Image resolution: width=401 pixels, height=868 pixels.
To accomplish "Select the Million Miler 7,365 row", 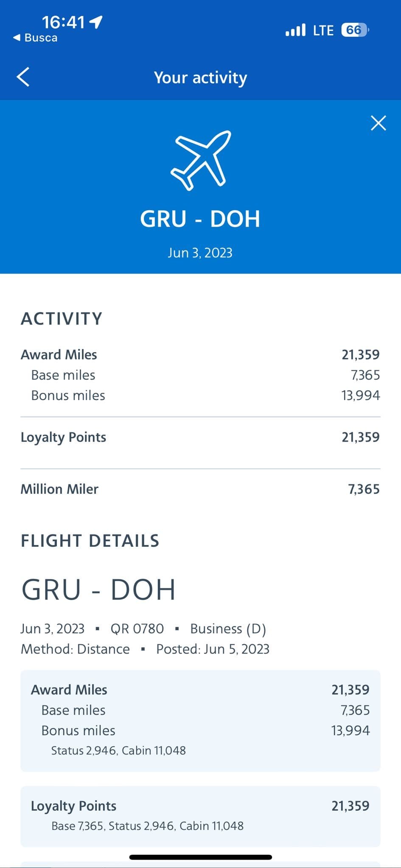I will (x=200, y=489).
